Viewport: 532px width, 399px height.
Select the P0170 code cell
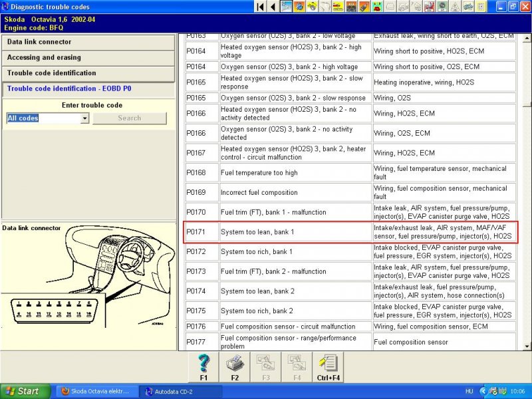pos(201,212)
